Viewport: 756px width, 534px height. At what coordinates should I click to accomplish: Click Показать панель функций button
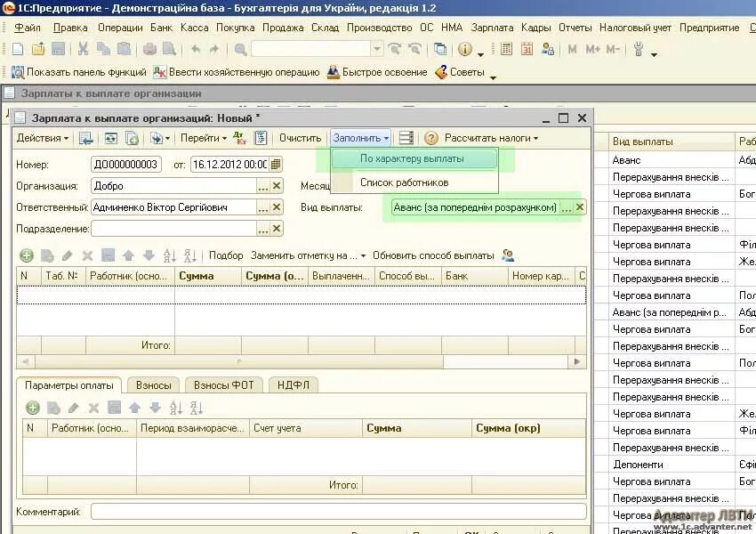78,72
